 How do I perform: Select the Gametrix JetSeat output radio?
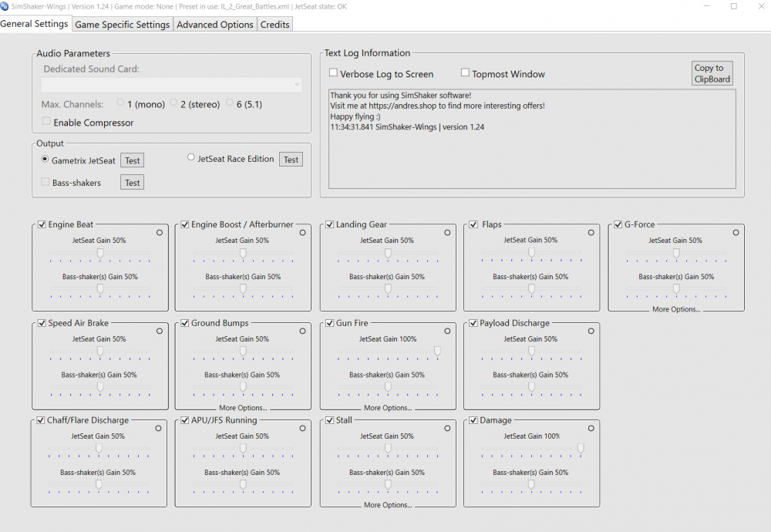click(x=45, y=160)
